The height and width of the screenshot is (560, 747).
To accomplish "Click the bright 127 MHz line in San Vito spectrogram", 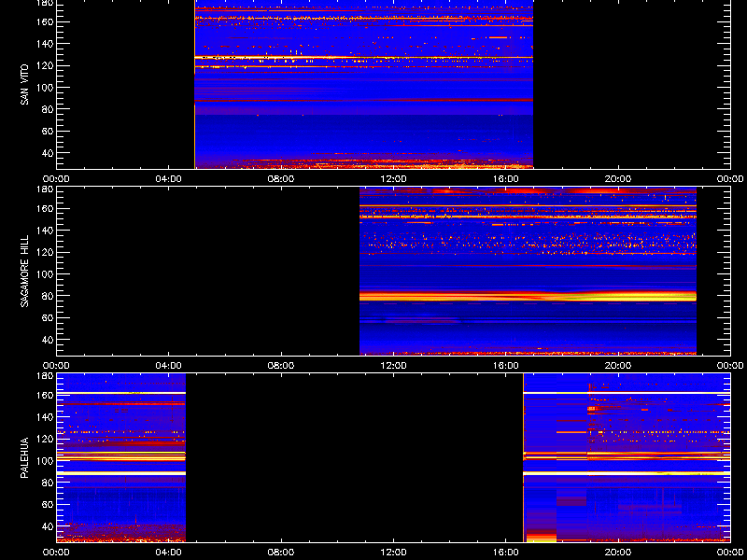I will pyautogui.click(x=363, y=58).
